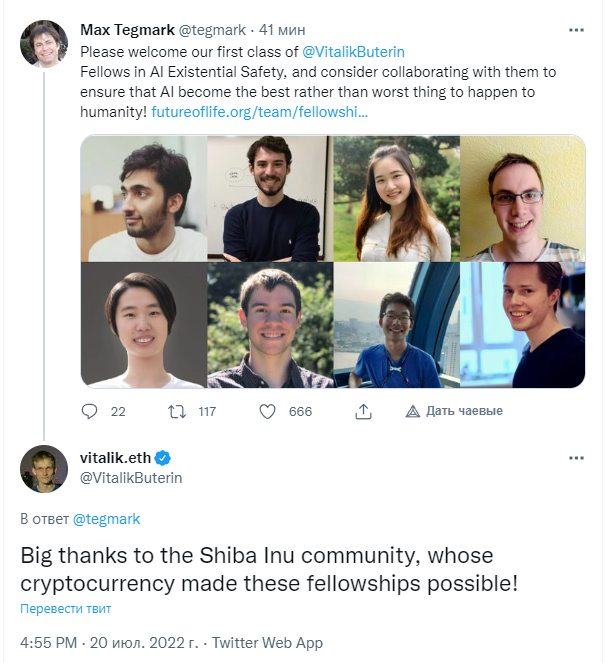Open the bottom-left fellow portrait photo

(144, 325)
